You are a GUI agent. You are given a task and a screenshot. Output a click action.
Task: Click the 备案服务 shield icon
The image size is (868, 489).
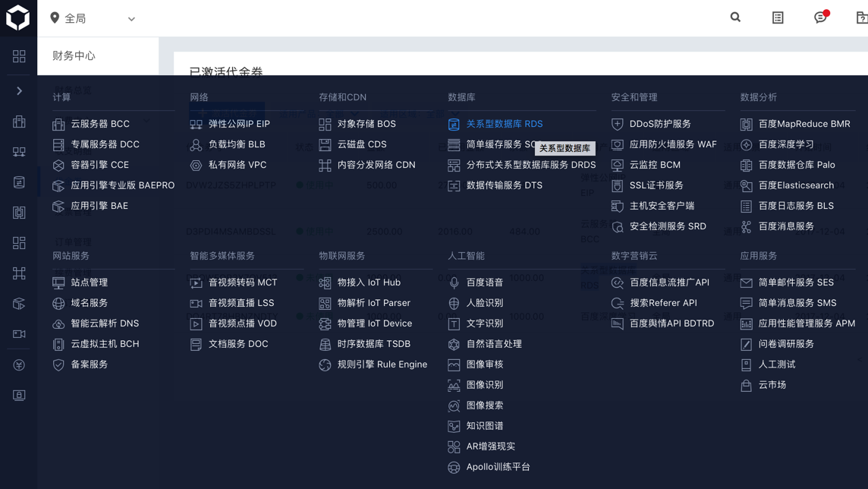coord(58,364)
